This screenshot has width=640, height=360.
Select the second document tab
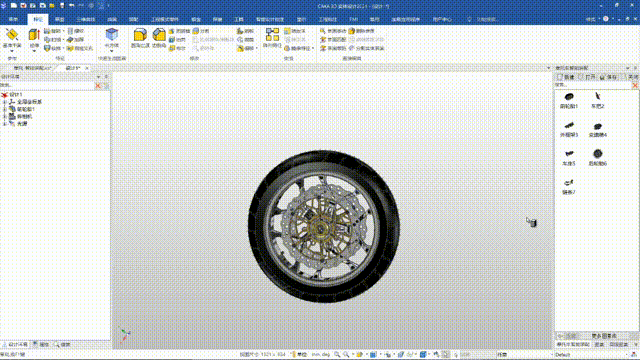click(x=73, y=68)
